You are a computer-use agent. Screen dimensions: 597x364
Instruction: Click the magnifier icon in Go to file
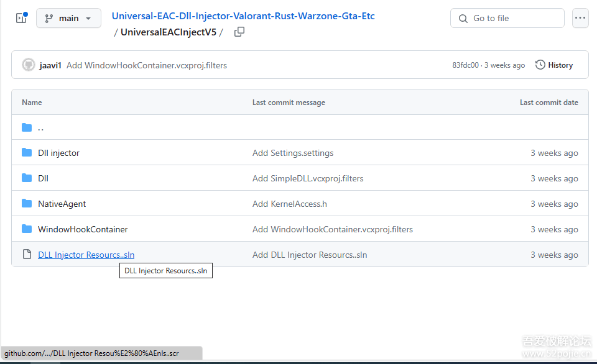click(x=463, y=18)
